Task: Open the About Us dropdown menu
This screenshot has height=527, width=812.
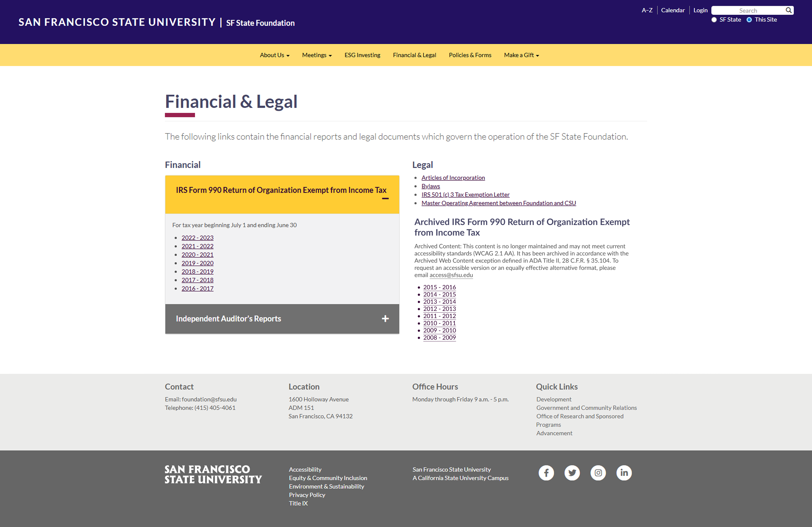Action: (x=275, y=55)
